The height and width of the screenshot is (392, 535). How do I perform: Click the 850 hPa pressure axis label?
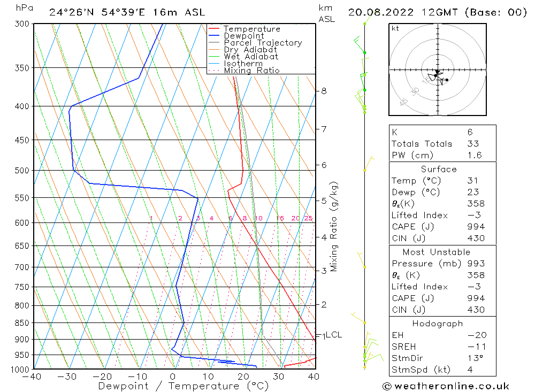coord(22,322)
